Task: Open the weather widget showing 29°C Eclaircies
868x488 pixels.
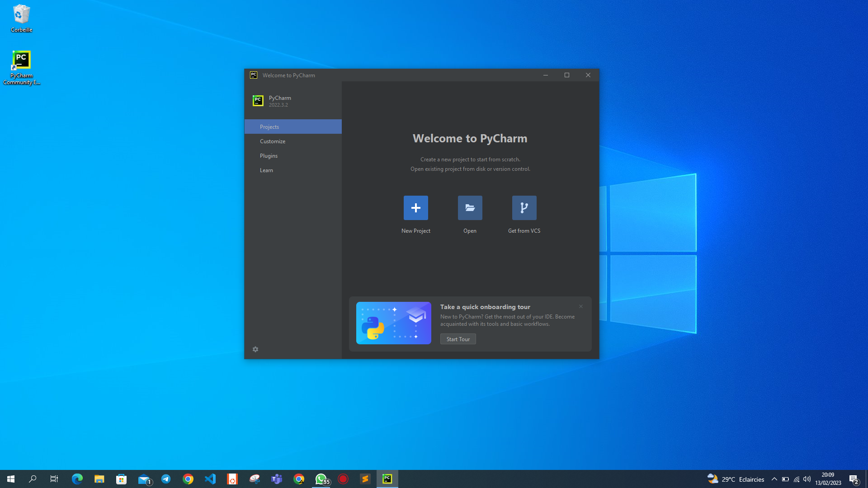Action: pyautogui.click(x=736, y=479)
